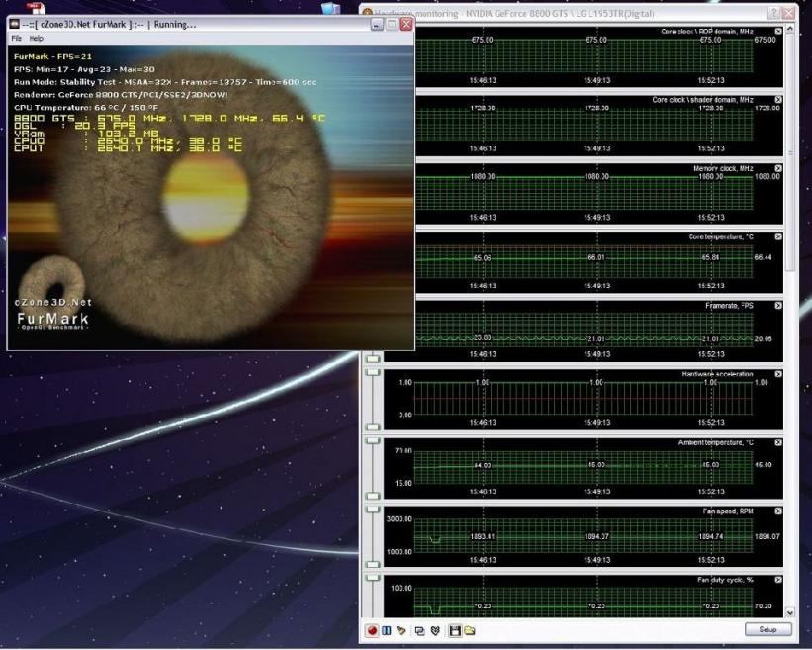
Task: Click the 'Framerate, FPS' graph title
Action: pyautogui.click(x=729, y=306)
